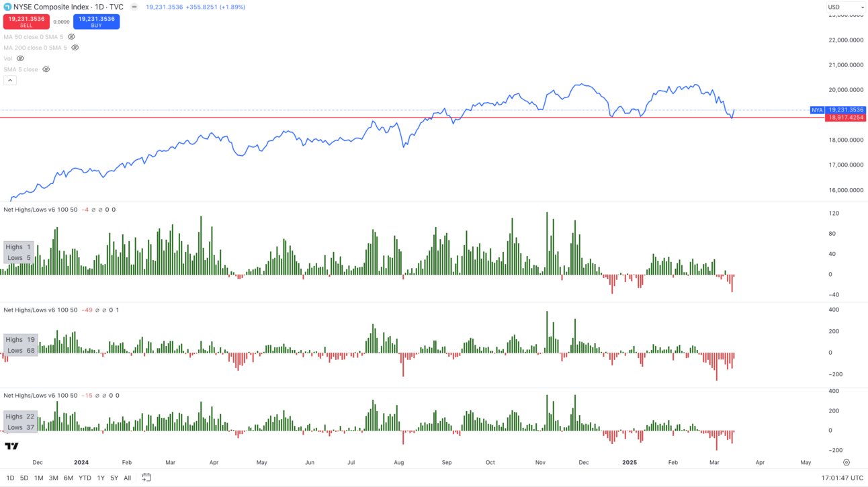Click the 22,000.0000 price axis label
The image size is (868, 487).
coord(846,40)
